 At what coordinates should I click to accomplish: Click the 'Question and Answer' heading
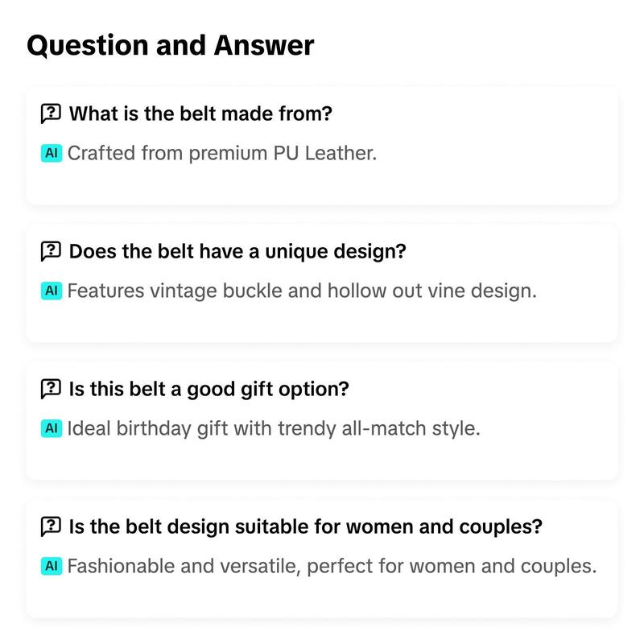170,46
